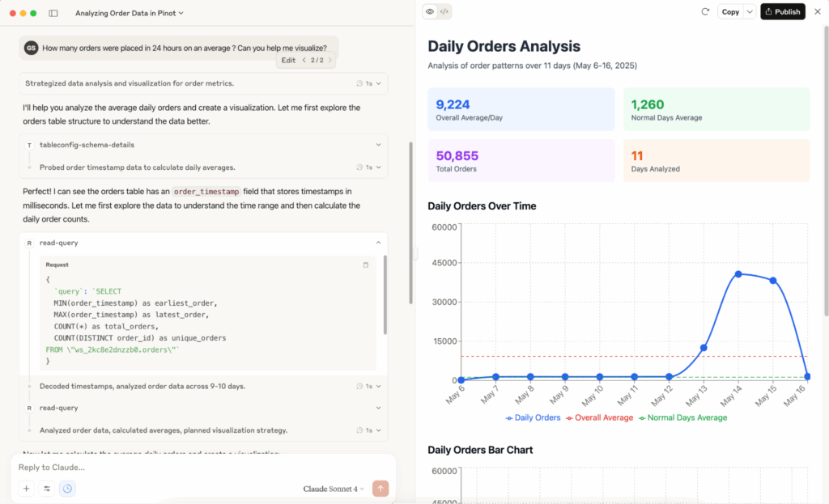Viewport: 829px width, 504px height.
Task: Toggle extended thinking clock icon
Action: click(67, 489)
